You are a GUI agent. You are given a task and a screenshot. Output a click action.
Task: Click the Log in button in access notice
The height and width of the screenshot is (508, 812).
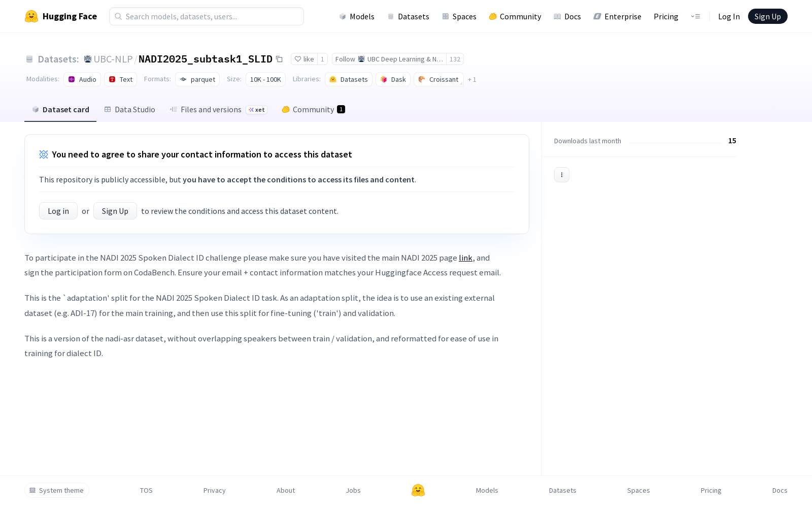click(58, 211)
